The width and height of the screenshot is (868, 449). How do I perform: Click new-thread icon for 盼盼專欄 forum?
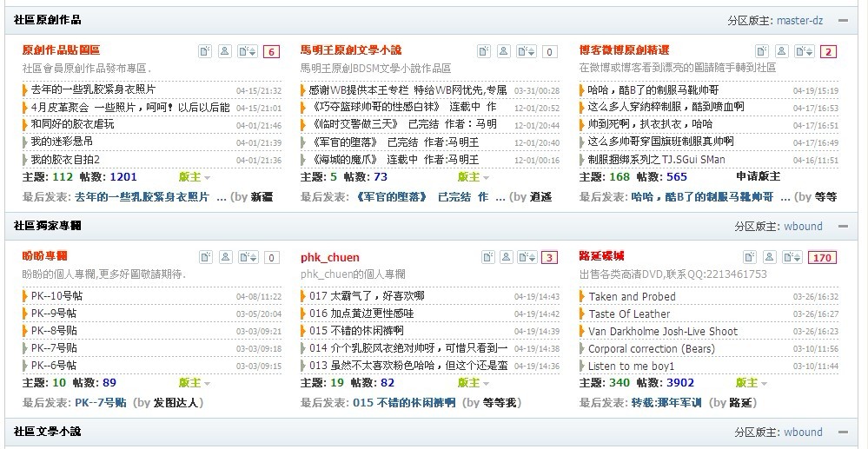point(206,257)
